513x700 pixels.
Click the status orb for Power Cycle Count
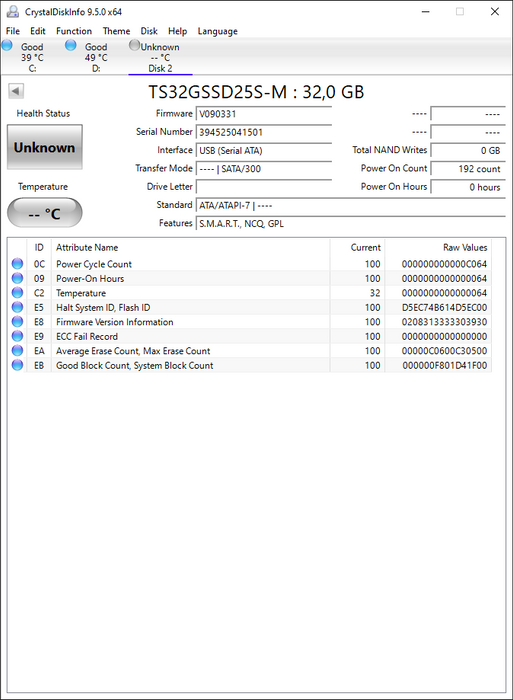coord(17,264)
